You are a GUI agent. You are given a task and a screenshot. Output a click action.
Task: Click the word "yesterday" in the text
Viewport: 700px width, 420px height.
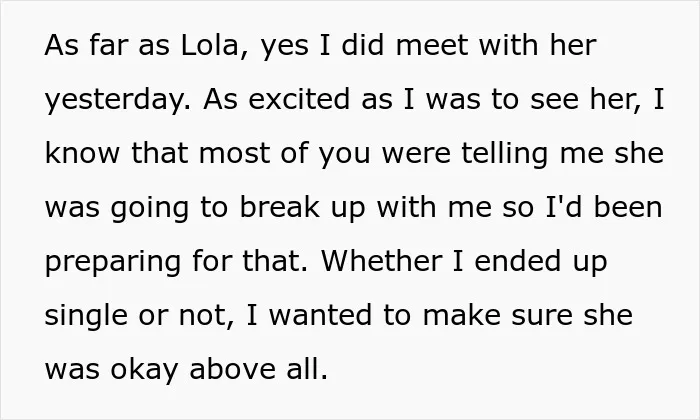tap(118, 101)
